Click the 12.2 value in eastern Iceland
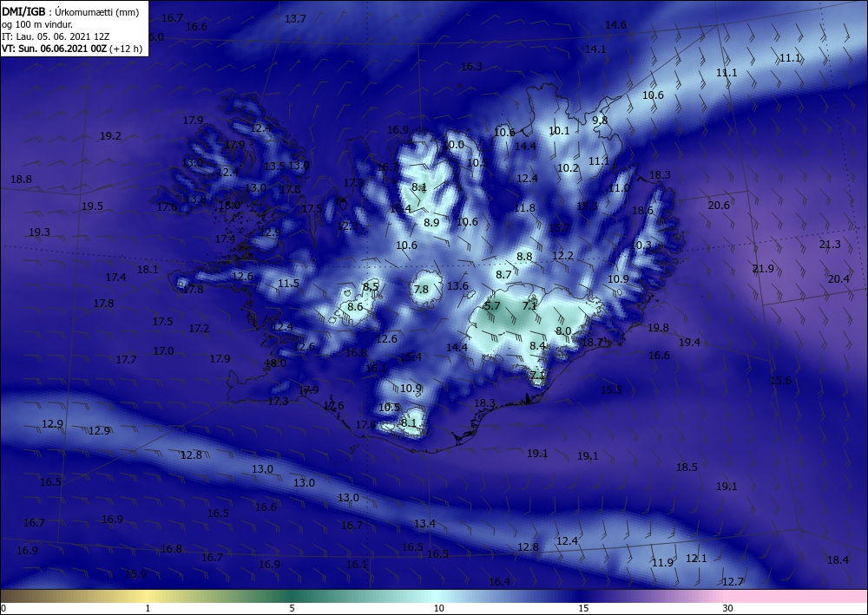This screenshot has width=868, height=615. click(563, 256)
